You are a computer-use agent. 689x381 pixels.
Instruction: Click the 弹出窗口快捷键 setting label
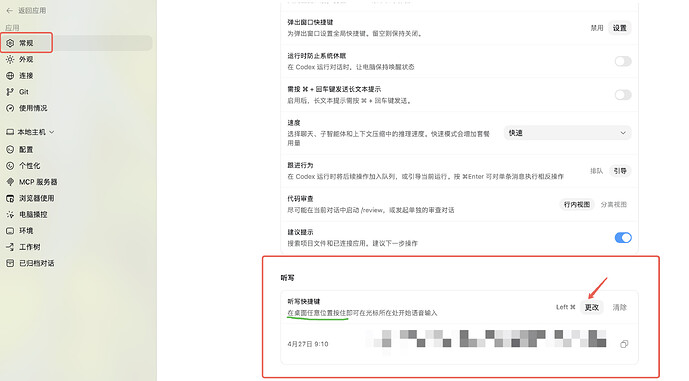tap(310, 22)
